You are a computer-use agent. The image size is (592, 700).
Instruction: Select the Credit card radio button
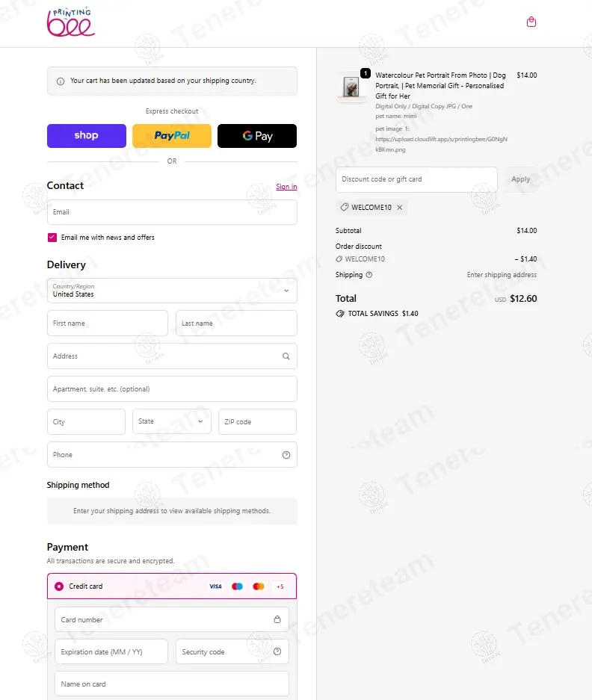pyautogui.click(x=59, y=586)
